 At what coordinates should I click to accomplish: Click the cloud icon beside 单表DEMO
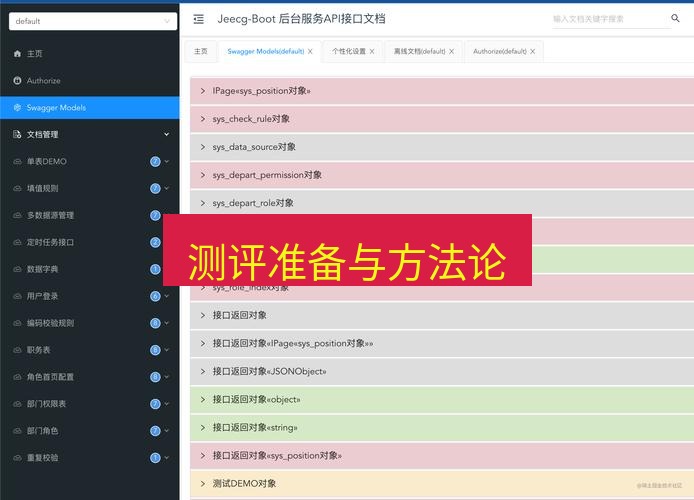(x=17, y=162)
